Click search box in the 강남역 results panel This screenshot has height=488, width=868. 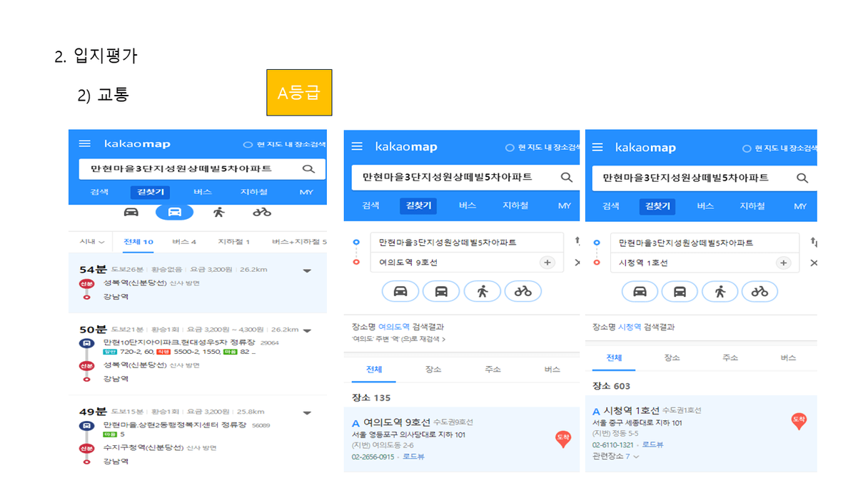point(202,169)
